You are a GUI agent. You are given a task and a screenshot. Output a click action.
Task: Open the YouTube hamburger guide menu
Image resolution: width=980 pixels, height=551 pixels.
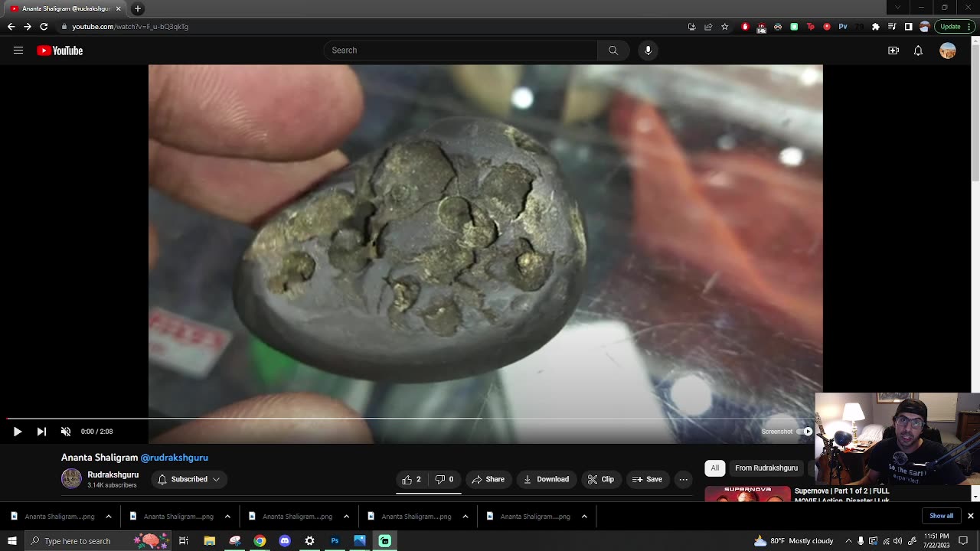(x=18, y=51)
